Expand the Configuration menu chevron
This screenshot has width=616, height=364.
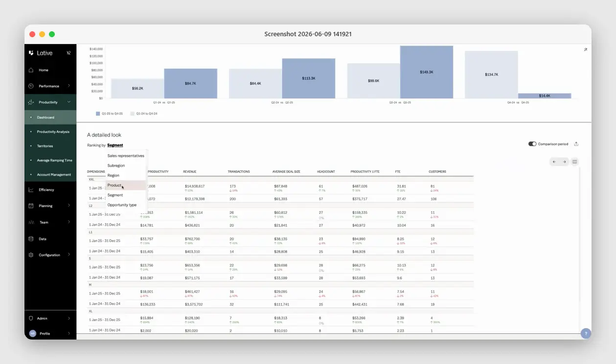(x=69, y=255)
